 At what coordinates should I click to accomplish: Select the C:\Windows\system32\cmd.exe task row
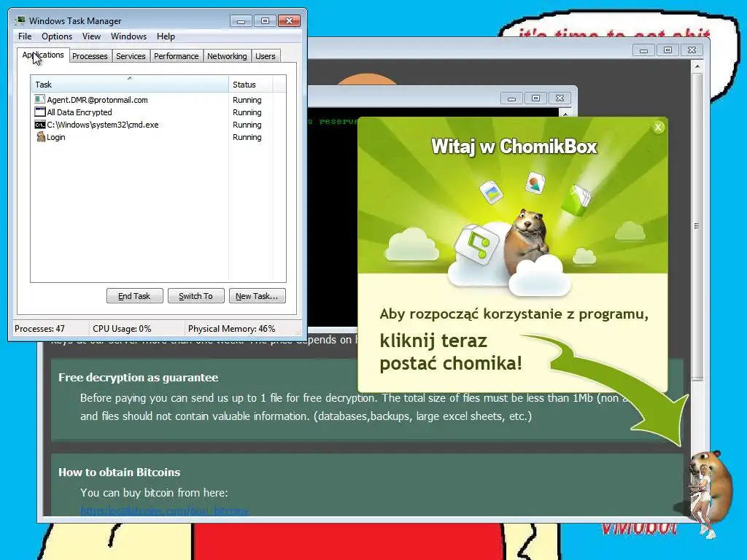pos(158,124)
